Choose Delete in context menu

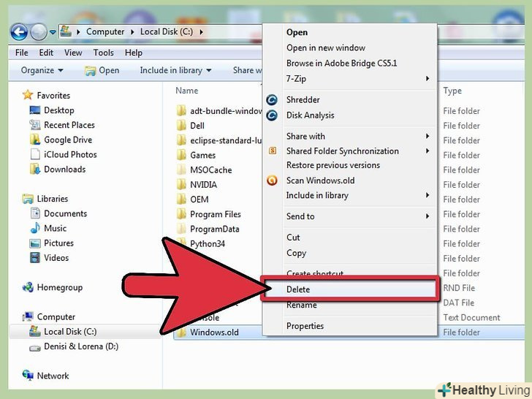tap(350, 289)
